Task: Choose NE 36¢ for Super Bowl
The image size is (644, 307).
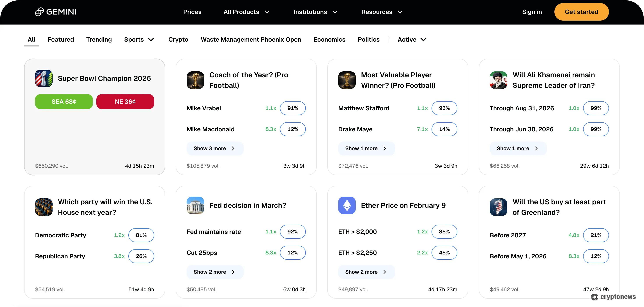Action: tap(125, 102)
